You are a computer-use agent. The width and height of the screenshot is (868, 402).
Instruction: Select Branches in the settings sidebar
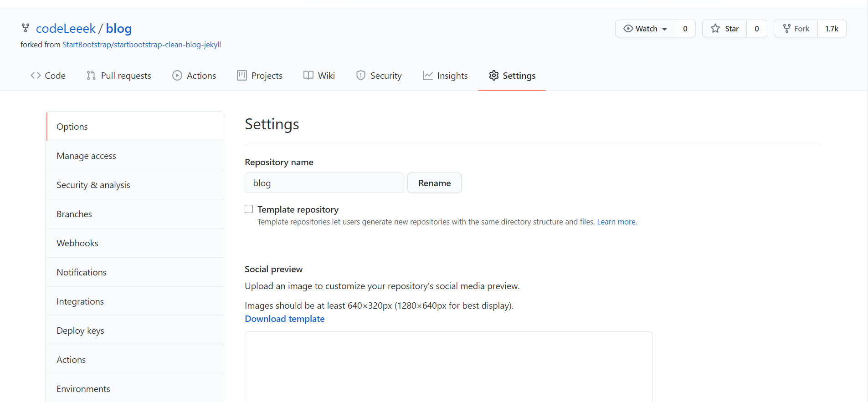(x=135, y=214)
